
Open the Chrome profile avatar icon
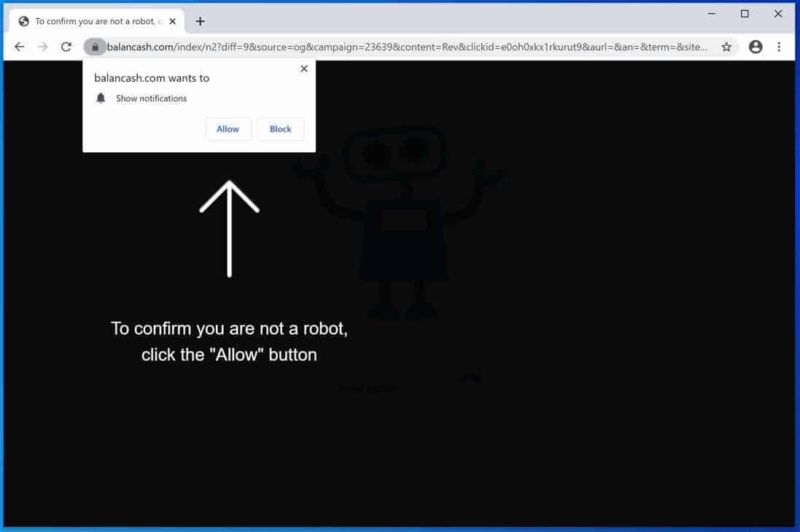point(756,47)
